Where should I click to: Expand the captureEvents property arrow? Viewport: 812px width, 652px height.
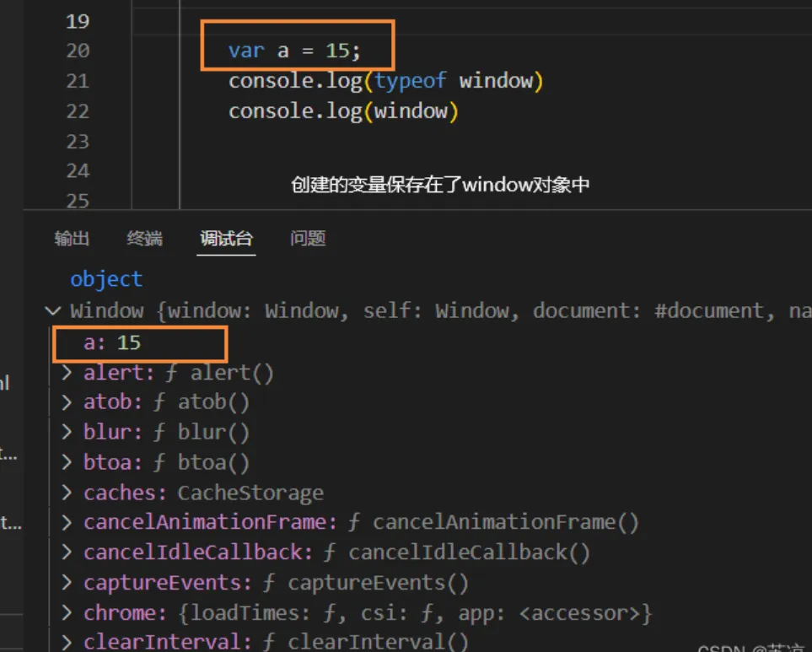[67, 583]
